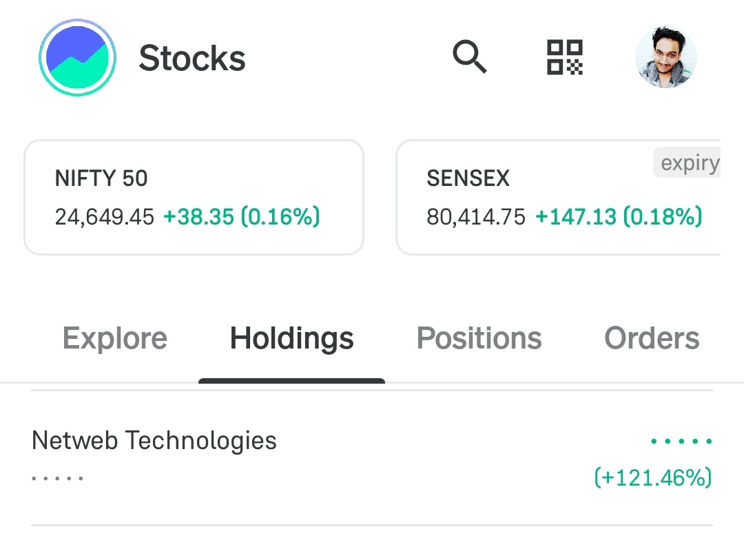
Task: Switch to the Positions tab
Action: click(479, 338)
